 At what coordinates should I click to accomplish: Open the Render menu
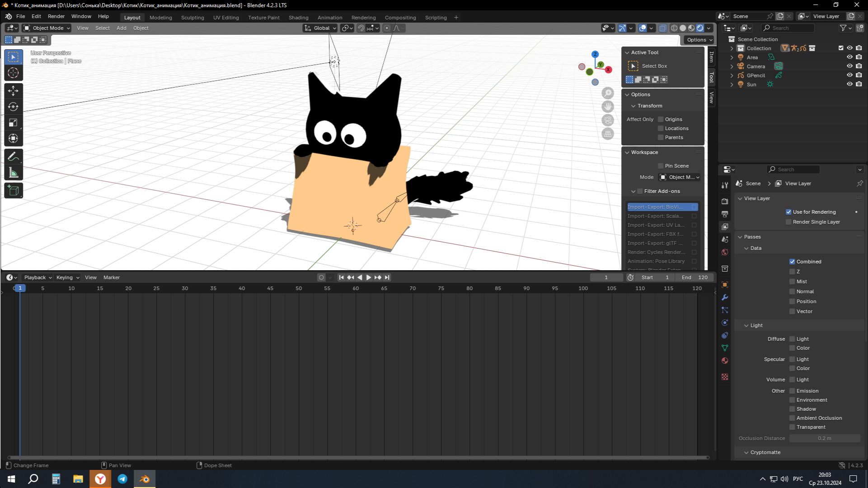pyautogui.click(x=56, y=16)
